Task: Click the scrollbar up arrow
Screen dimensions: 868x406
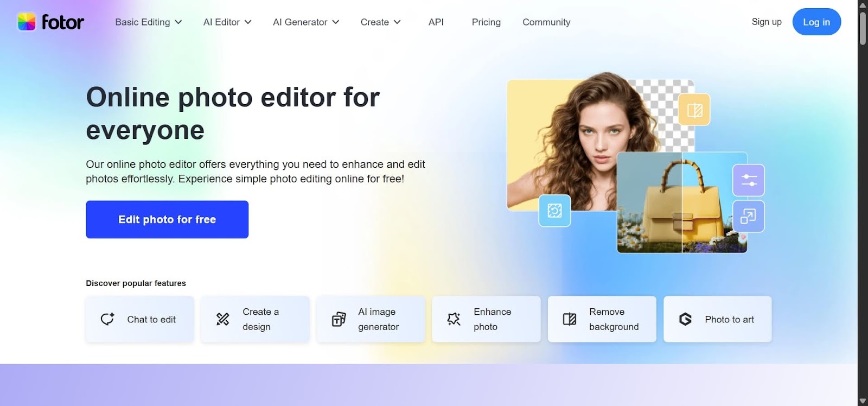Action: [x=863, y=5]
